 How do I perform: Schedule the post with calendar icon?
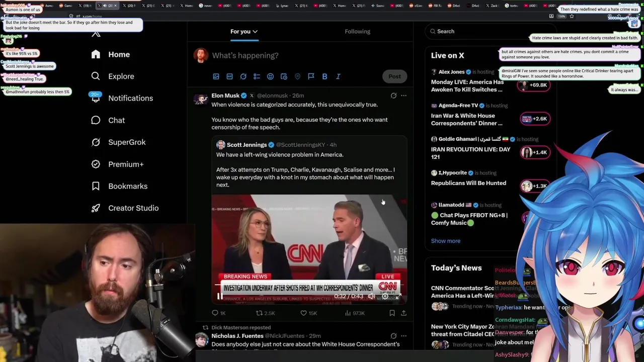[x=284, y=76]
